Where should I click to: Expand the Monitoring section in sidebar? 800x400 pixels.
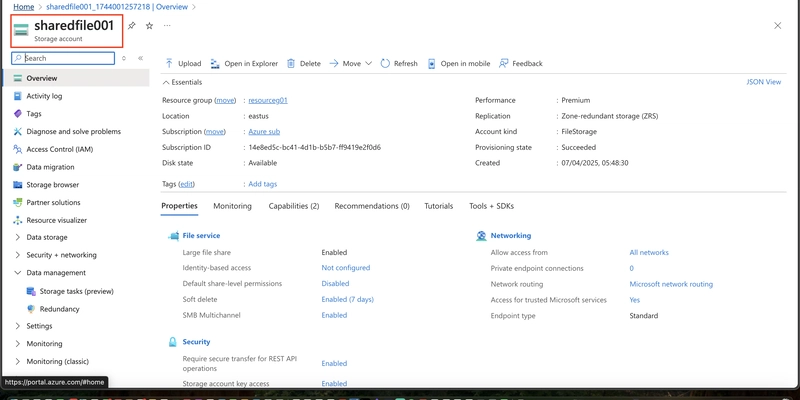point(44,344)
